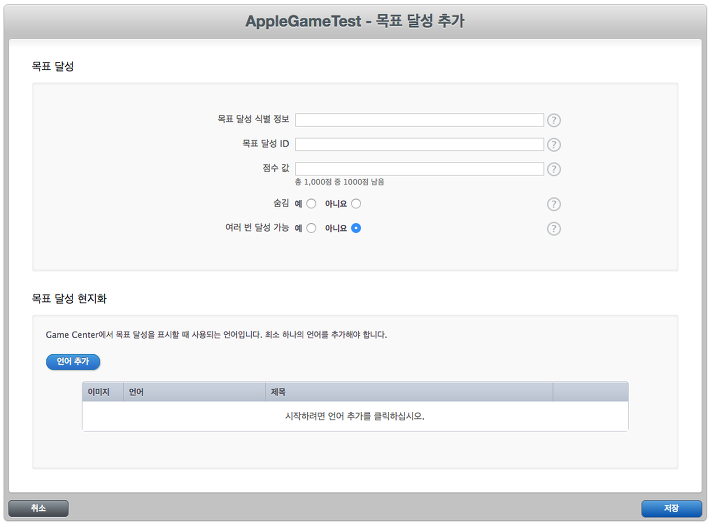Focus the 점수 값 input field
The height and width of the screenshot is (526, 710).
point(419,169)
